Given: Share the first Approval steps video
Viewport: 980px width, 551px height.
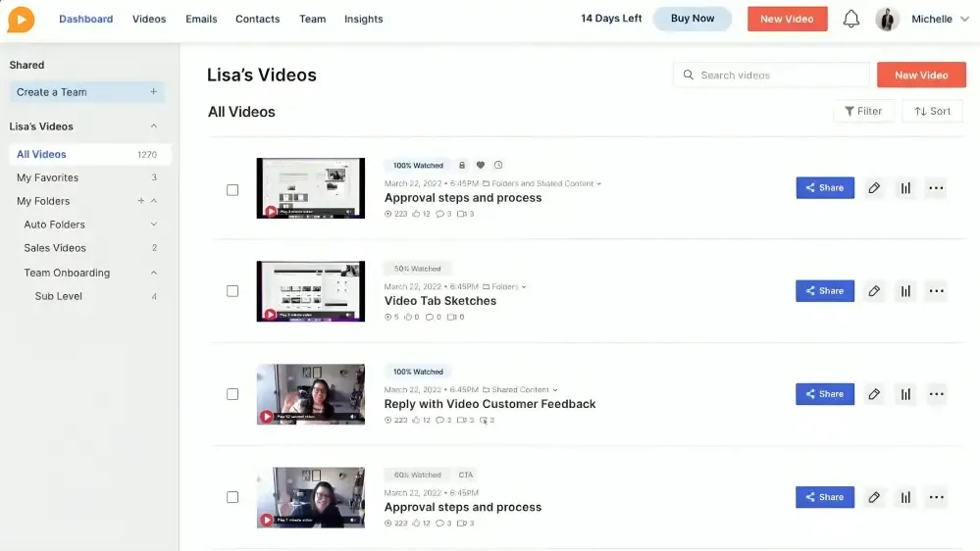Looking at the screenshot, I should 825,188.
